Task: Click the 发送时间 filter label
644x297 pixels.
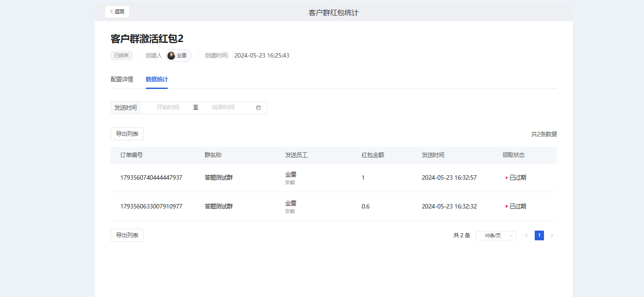Action: [x=125, y=108]
